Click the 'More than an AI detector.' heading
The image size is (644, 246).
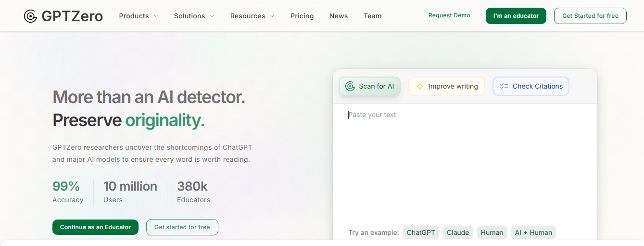coord(149,97)
